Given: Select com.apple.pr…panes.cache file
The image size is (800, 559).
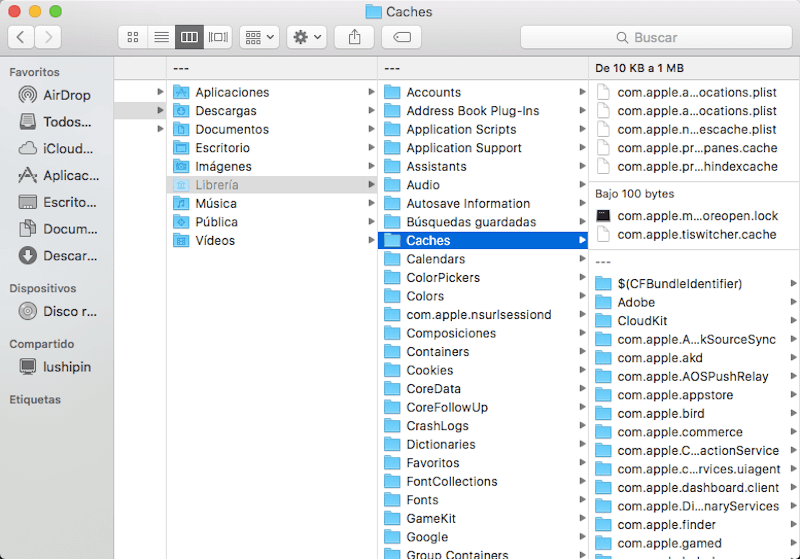Looking at the screenshot, I should (x=694, y=148).
